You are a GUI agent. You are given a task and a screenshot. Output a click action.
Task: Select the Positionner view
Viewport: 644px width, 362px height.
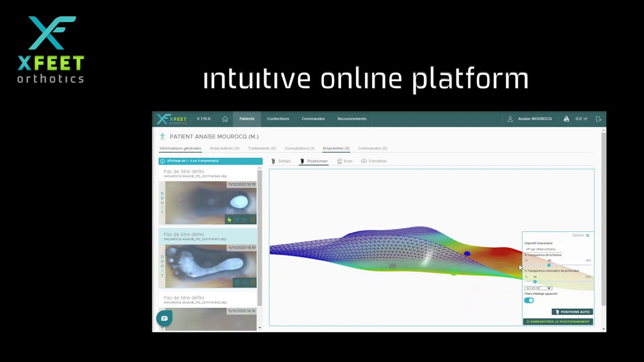coord(314,161)
